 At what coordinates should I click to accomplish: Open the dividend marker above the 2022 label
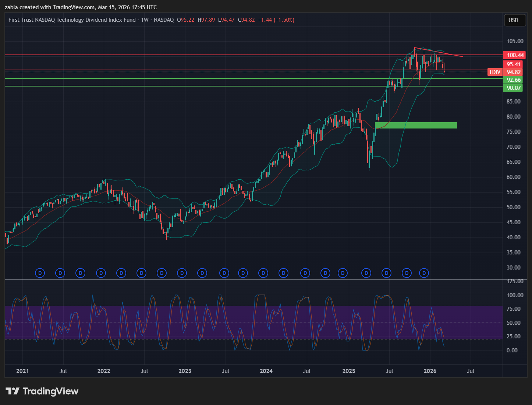coord(101,273)
